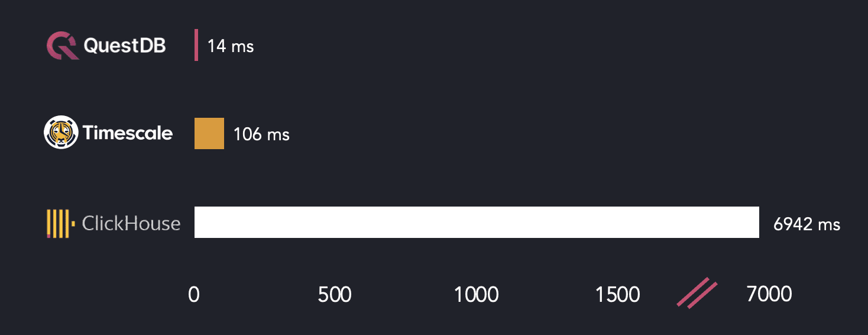This screenshot has width=868, height=335.
Task: Click the orange Timescale bar
Action: click(209, 133)
